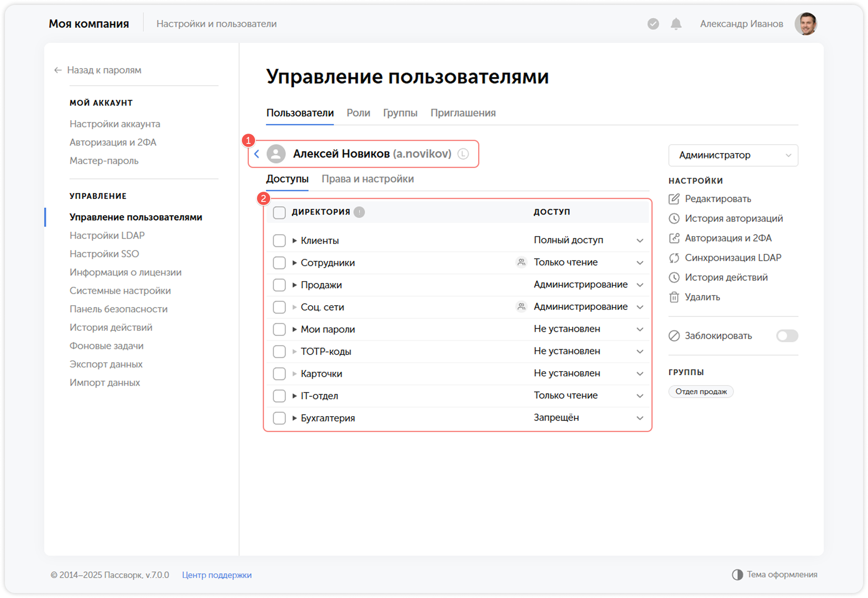868x598 pixels.
Task: Open Настройки SSO in sidebar
Action: click(x=104, y=254)
